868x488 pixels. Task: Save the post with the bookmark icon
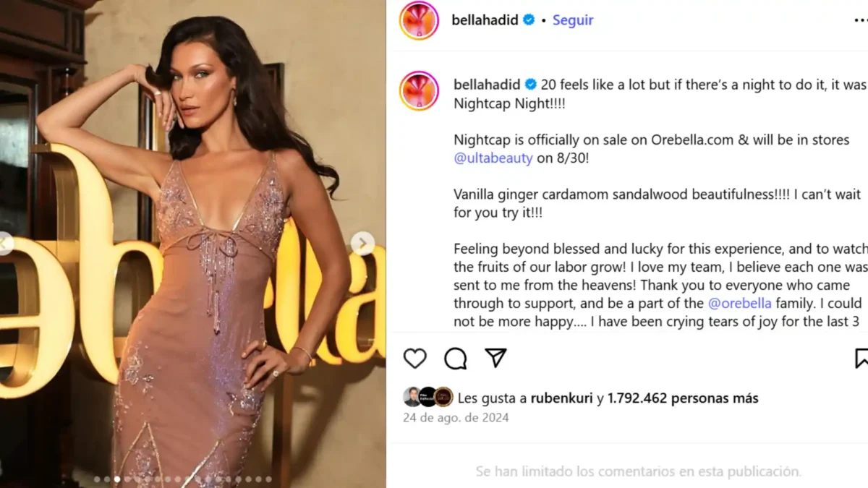pyautogui.click(x=861, y=359)
